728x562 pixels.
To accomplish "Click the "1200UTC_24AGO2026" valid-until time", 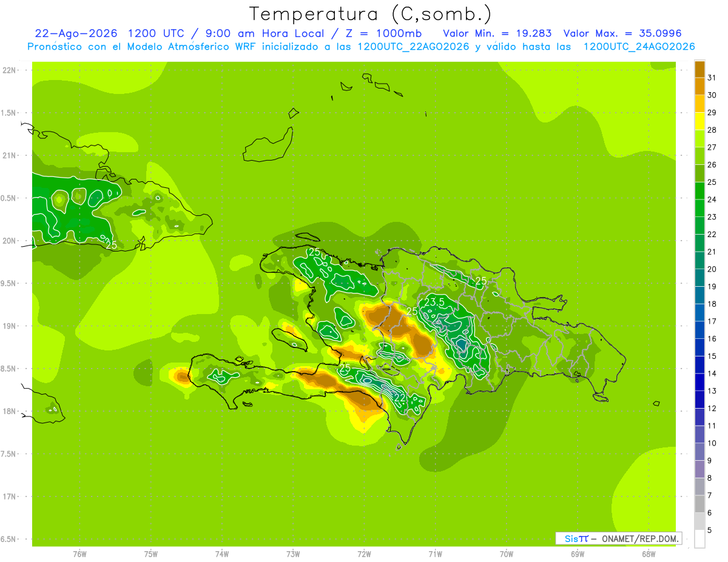I will (x=639, y=47).
